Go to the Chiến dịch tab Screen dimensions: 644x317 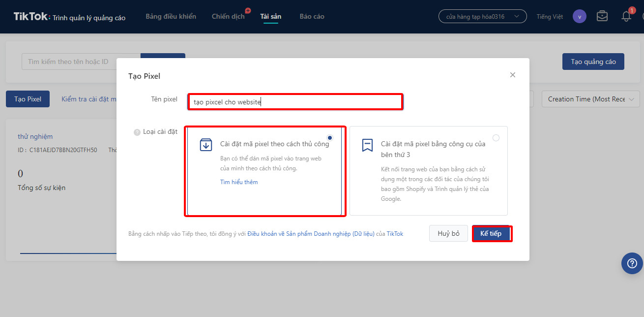point(228,17)
